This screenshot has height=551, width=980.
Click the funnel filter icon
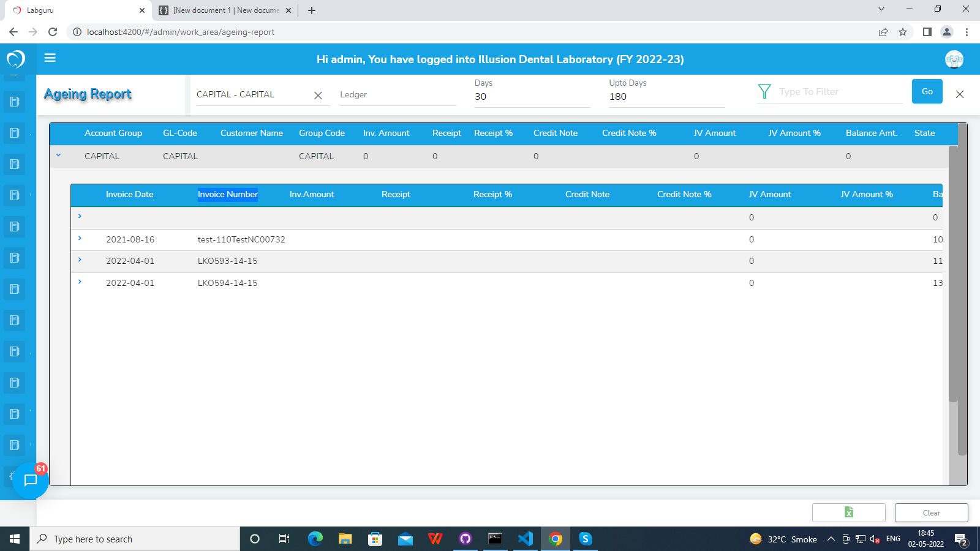click(764, 92)
